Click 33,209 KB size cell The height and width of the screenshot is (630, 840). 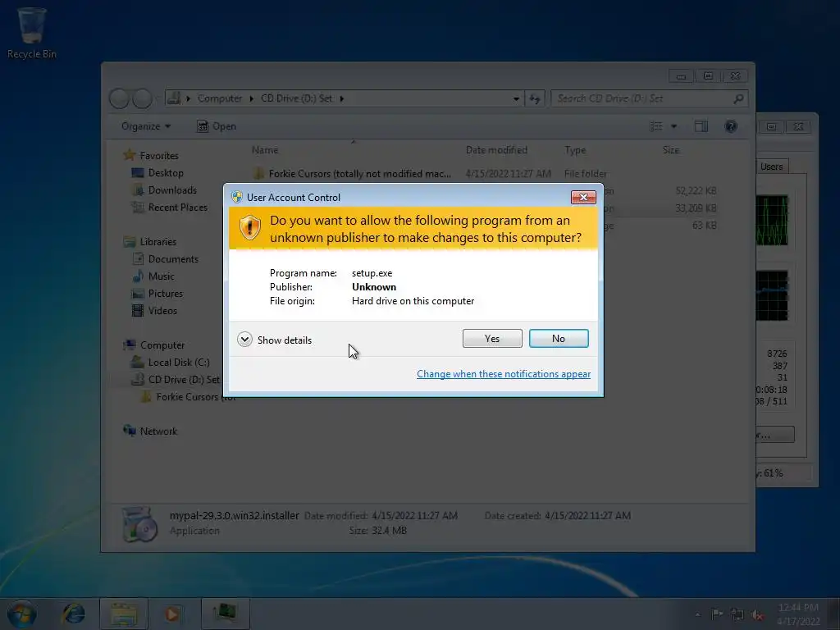(x=696, y=208)
